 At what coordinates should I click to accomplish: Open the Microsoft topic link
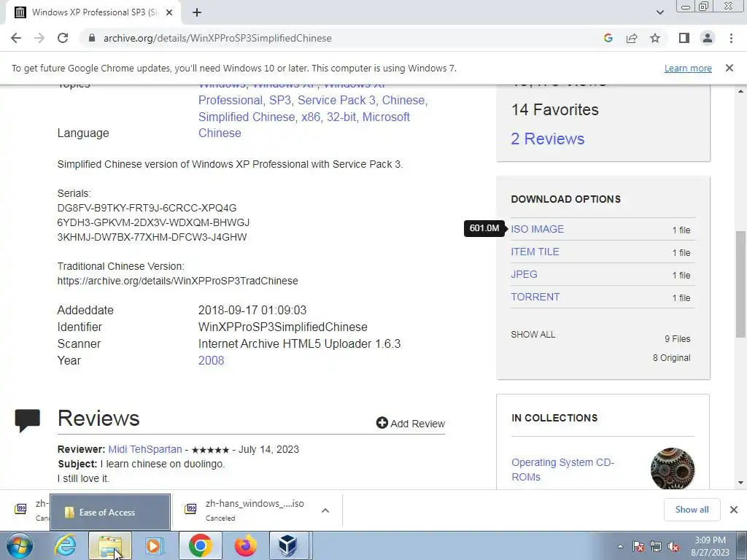pyautogui.click(x=386, y=117)
